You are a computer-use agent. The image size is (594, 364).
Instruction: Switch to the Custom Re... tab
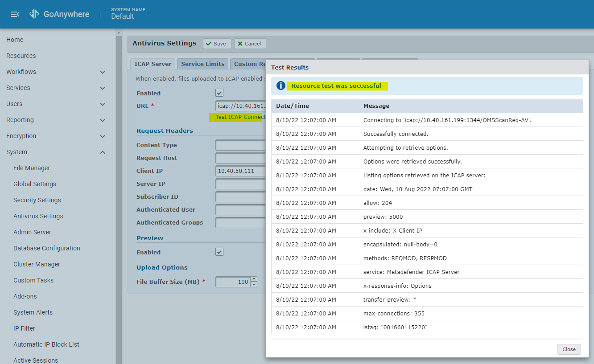248,64
